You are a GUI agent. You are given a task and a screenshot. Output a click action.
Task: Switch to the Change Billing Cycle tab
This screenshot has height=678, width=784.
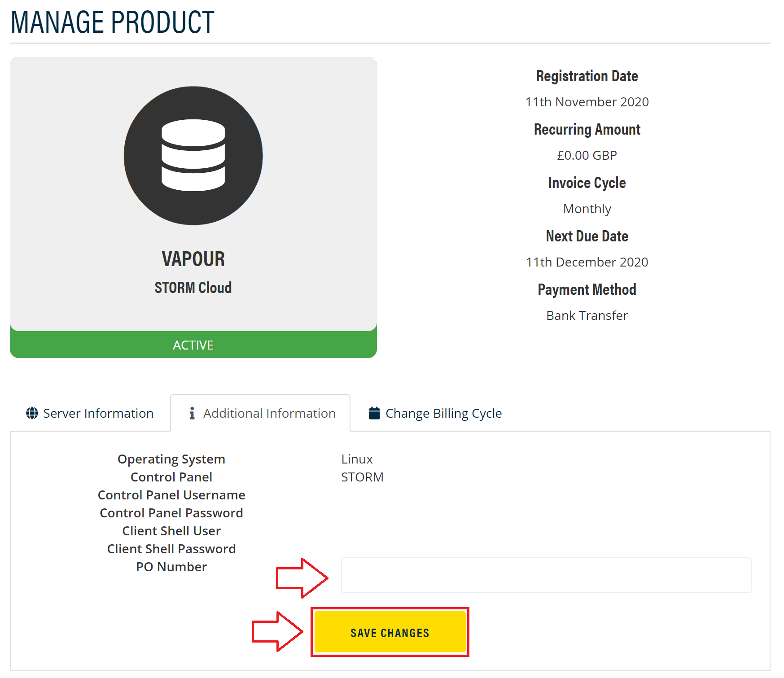tap(435, 413)
